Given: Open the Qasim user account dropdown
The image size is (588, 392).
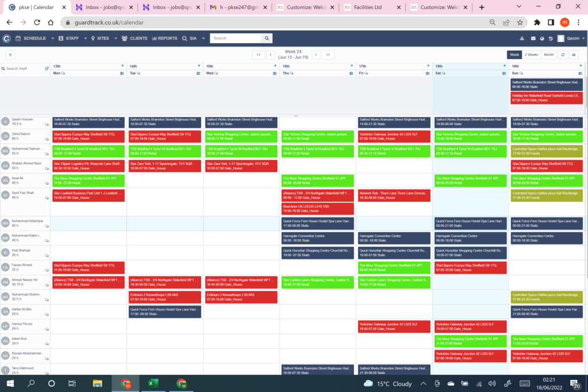Looking at the screenshot, I should tap(571, 38).
